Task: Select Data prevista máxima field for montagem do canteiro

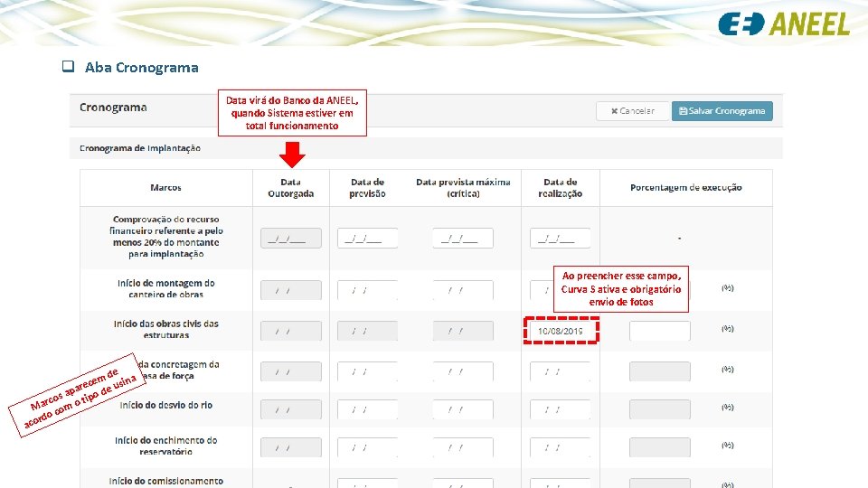Action: point(463,290)
